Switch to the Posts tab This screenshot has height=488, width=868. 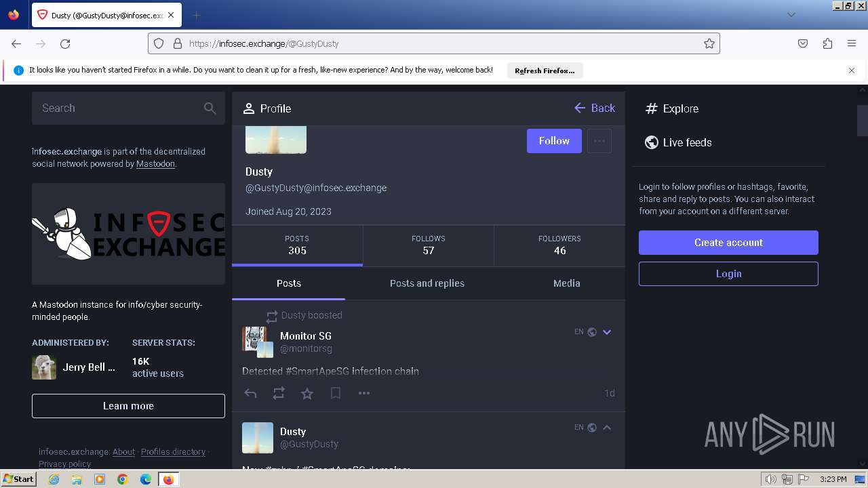288,283
